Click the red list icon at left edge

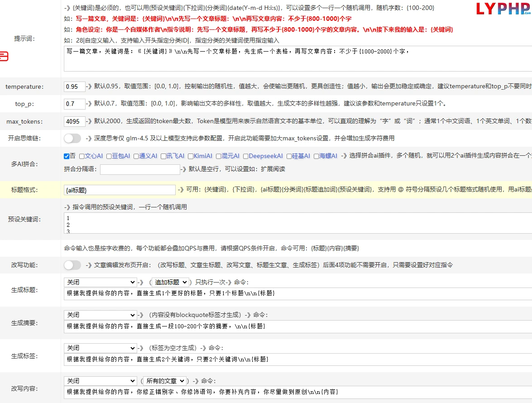coord(4,56)
